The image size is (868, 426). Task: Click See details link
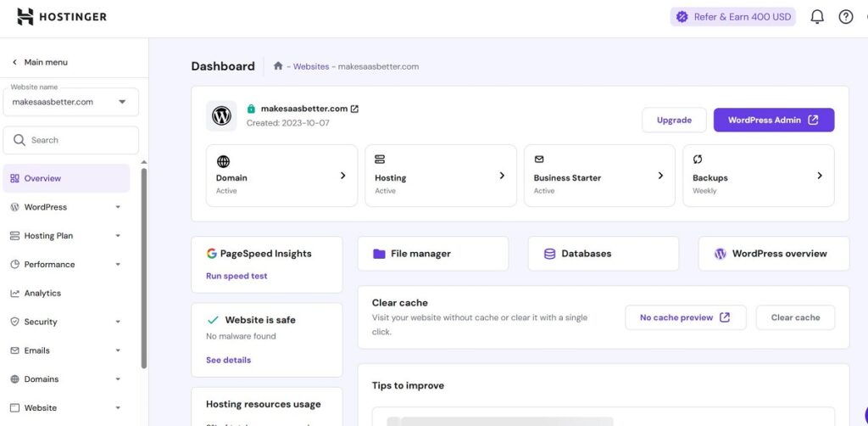[x=228, y=360]
